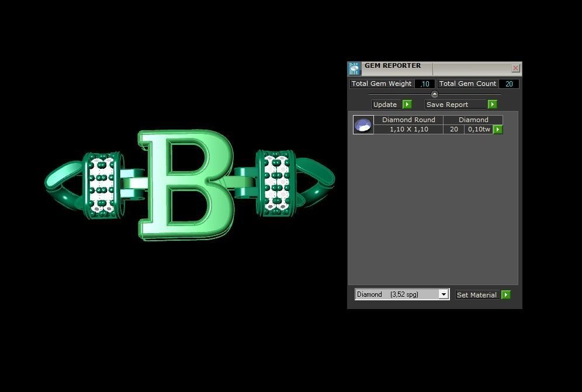Click the Diamond Round header cell
Screen dimensions: 582x392
[408, 120]
